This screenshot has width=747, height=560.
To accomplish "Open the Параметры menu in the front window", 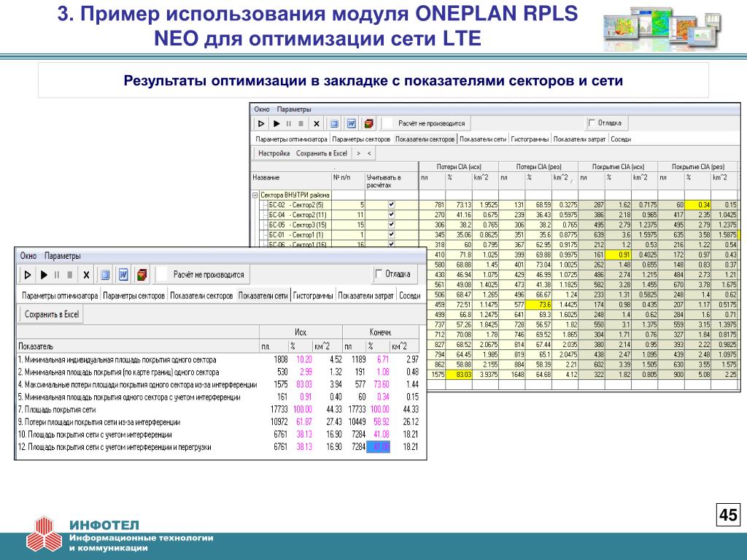I will 63,256.
